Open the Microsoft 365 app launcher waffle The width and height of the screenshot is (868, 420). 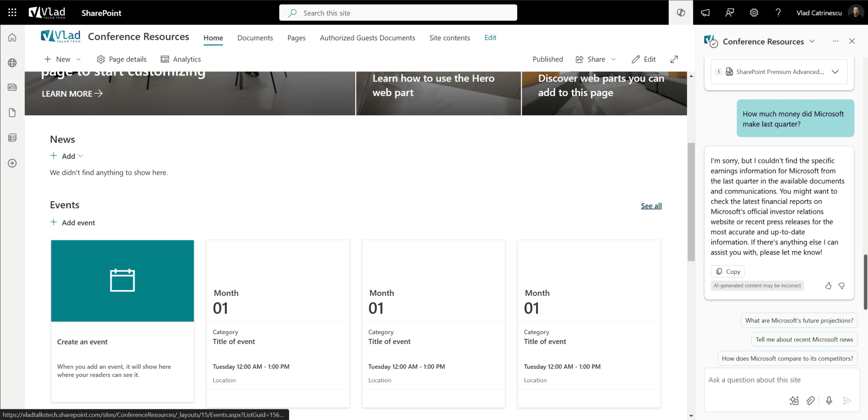12,12
